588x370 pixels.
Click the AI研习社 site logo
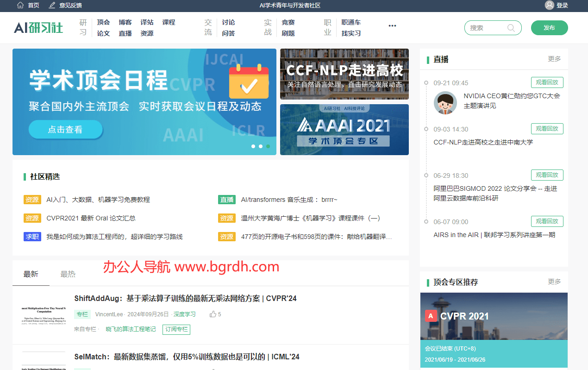[38, 27]
